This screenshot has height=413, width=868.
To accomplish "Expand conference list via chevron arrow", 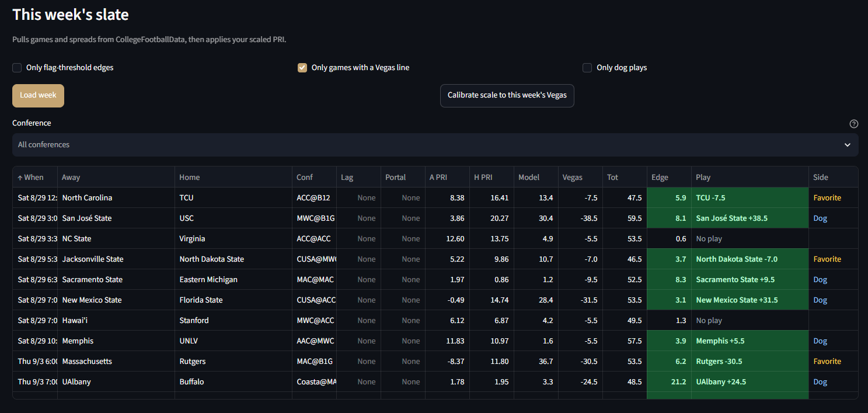I will [x=848, y=145].
